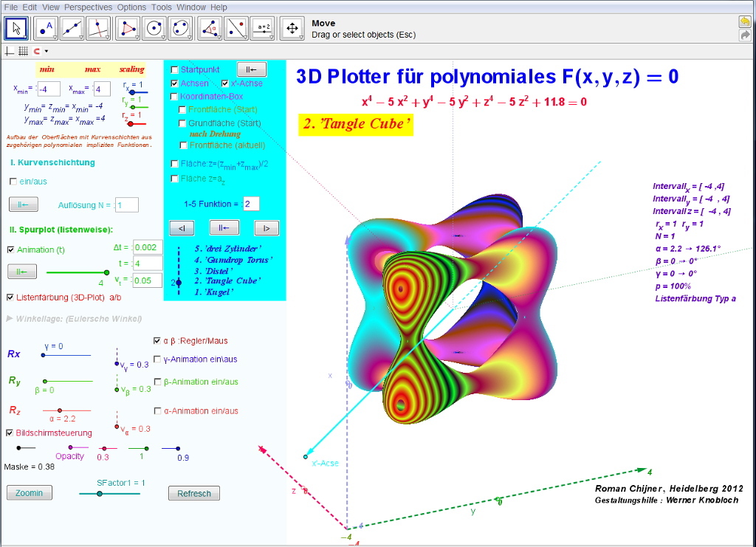Open the Options menu

pos(132,7)
